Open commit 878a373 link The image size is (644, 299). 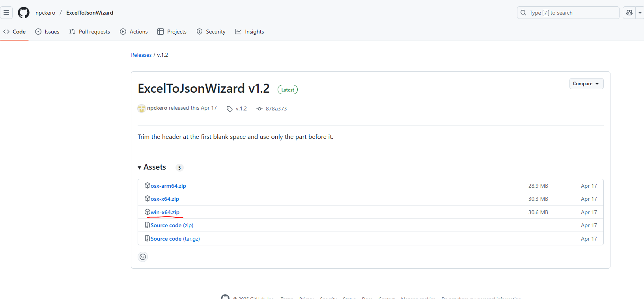[x=276, y=108]
